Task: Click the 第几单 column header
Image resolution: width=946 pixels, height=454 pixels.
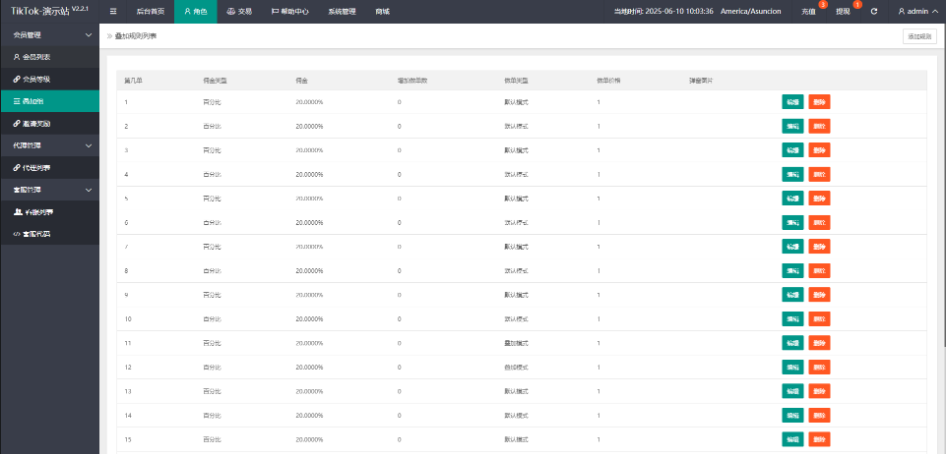Action: [x=133, y=80]
